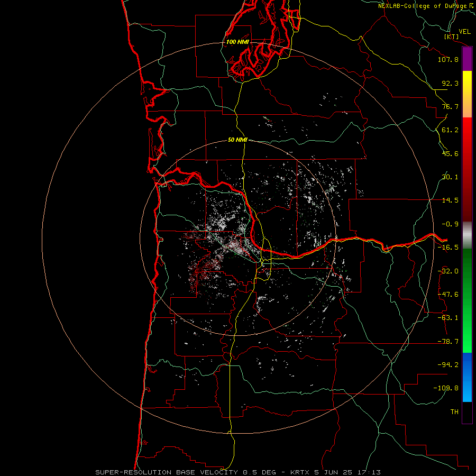Select the -94.2 scale label

[x=448, y=365]
